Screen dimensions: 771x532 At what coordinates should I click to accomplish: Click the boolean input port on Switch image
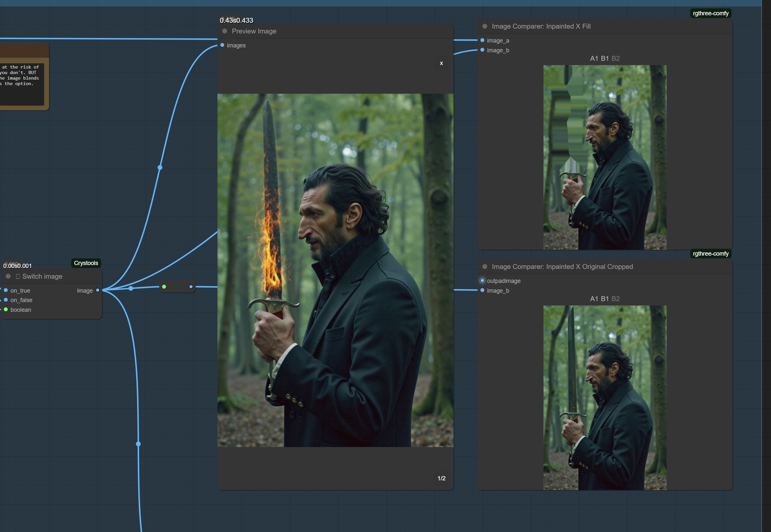(6, 309)
